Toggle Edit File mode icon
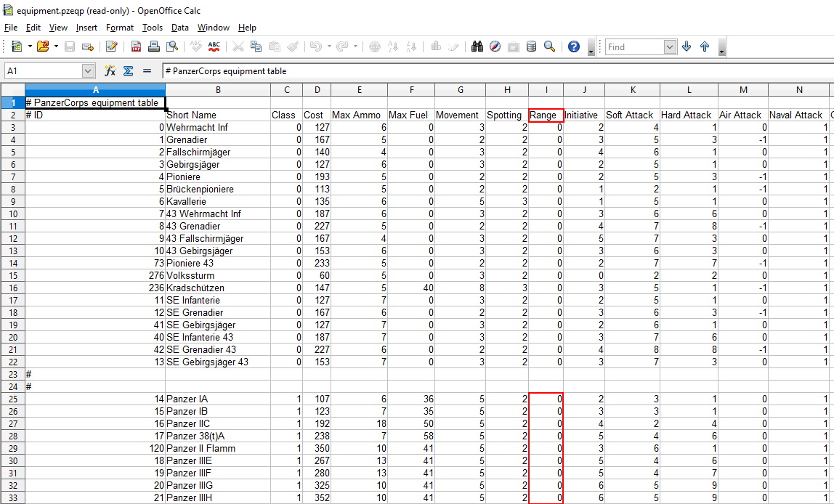The width and height of the screenshot is (834, 504). click(111, 46)
